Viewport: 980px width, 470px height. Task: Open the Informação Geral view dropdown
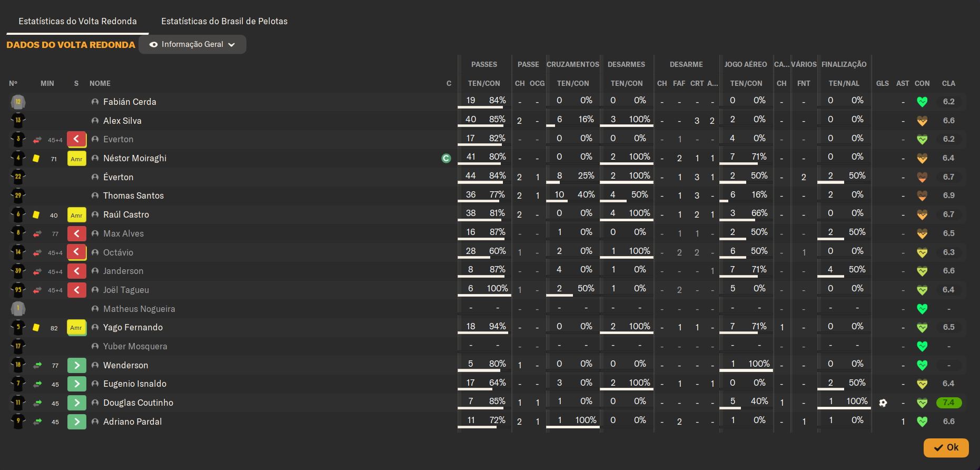tap(192, 44)
